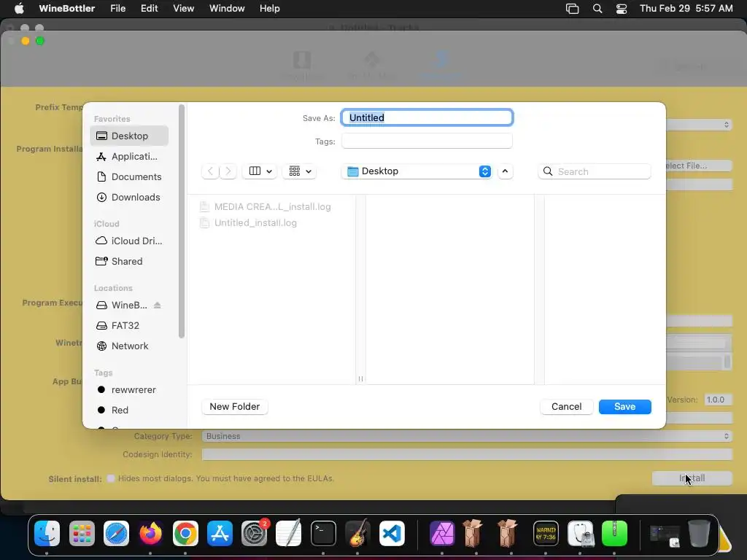This screenshot has height=560, width=747.
Task: Go forward in the save dialog
Action: (228, 171)
